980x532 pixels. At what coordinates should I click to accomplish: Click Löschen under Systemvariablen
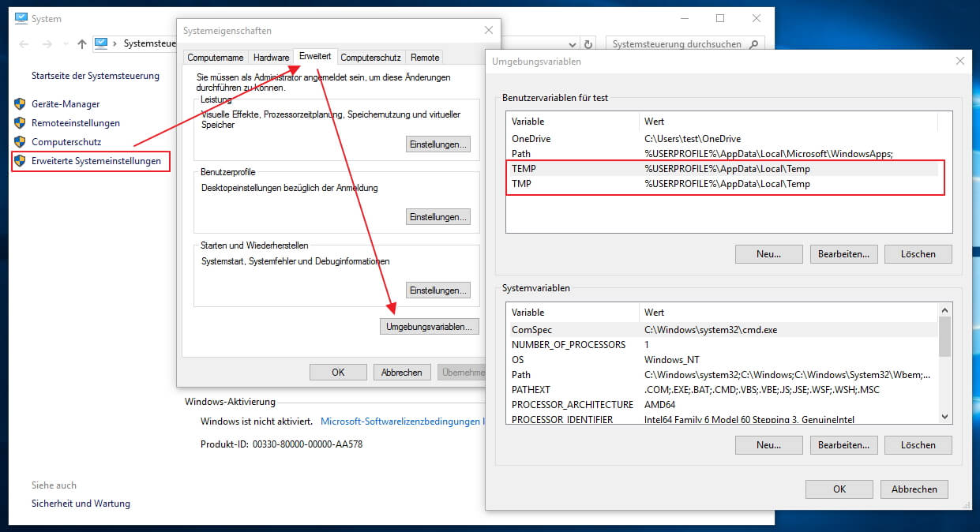[x=918, y=445]
